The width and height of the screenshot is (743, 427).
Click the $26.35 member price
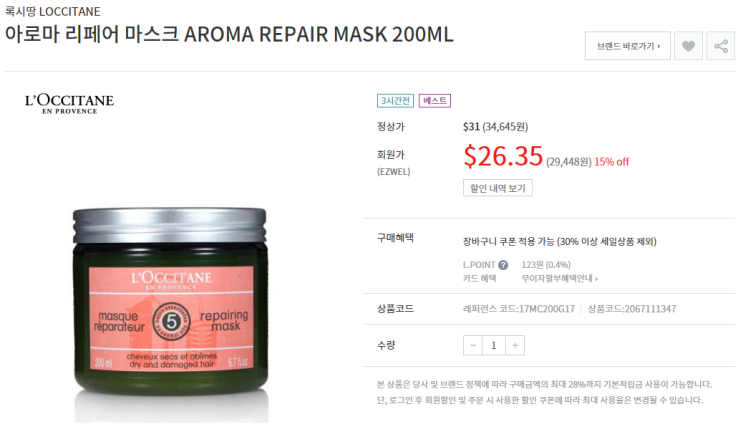tap(503, 156)
